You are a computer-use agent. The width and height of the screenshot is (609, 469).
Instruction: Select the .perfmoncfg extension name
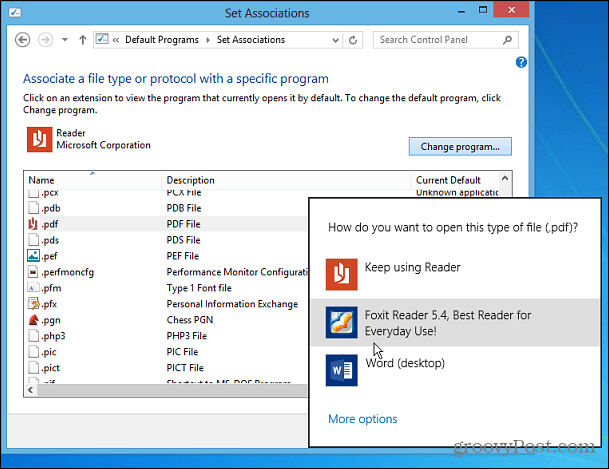[68, 272]
